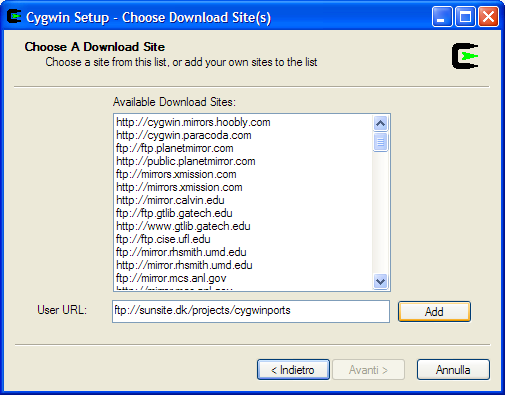Maximize the Cygwin Setup window
Image resolution: width=505 pixels, height=395 pixels.
tap(465, 17)
